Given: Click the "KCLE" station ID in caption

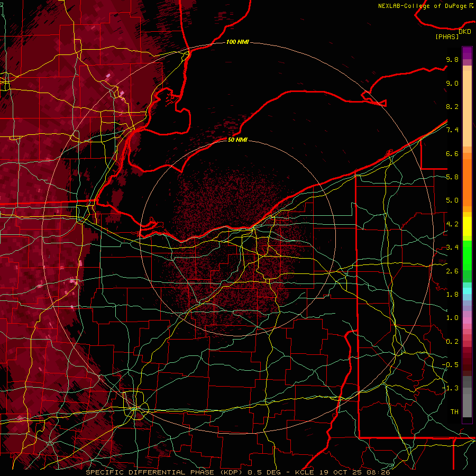Looking at the screenshot, I should 304,472.
